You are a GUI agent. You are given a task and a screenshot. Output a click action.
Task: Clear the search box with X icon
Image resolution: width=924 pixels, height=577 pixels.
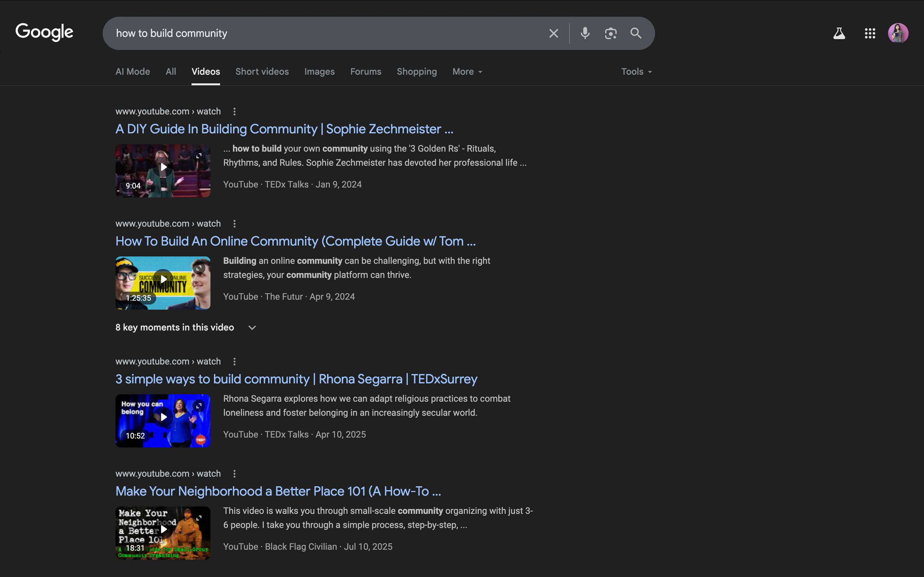coord(553,34)
